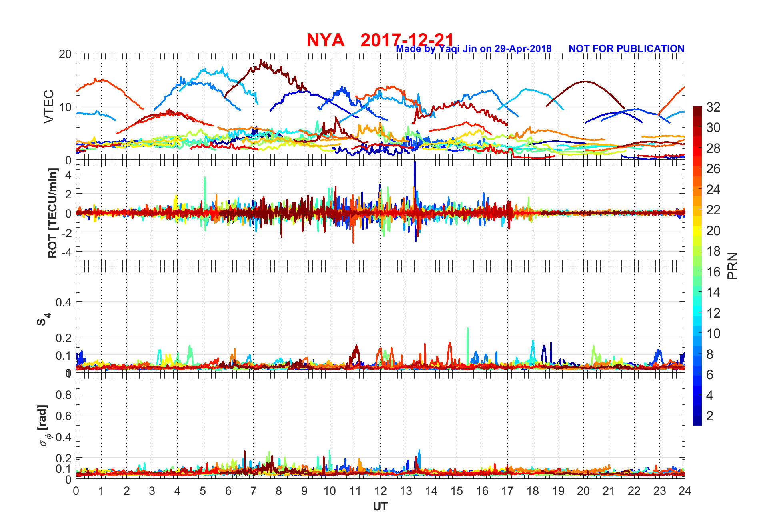Click the VTEC y-axis label

tap(48, 106)
